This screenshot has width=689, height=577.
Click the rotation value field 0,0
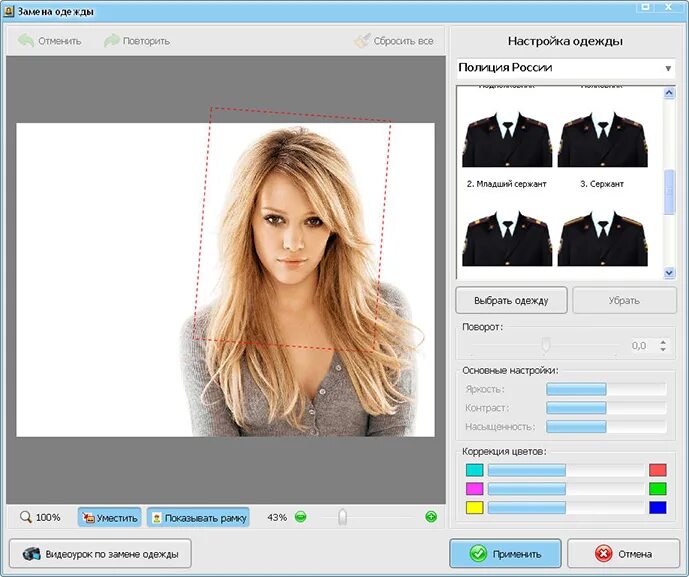(x=638, y=345)
